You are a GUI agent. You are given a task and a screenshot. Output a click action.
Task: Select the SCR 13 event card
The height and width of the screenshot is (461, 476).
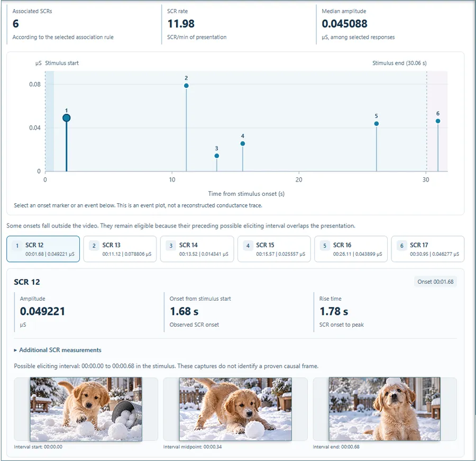pyautogui.click(x=120, y=249)
